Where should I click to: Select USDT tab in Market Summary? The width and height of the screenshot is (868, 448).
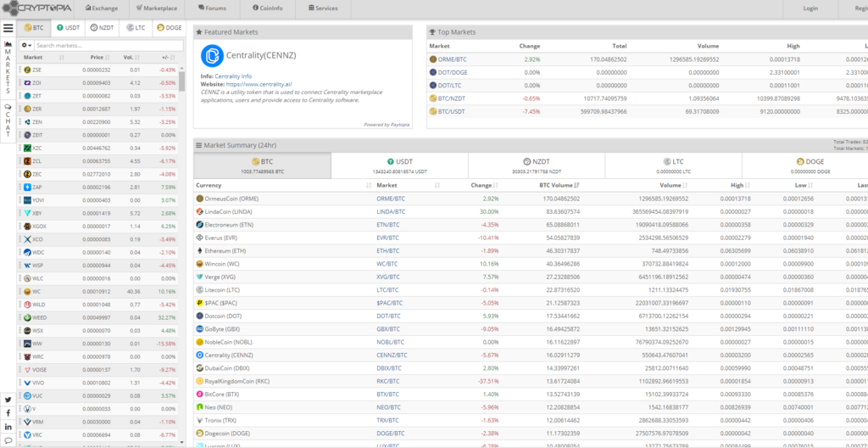pyautogui.click(x=400, y=165)
